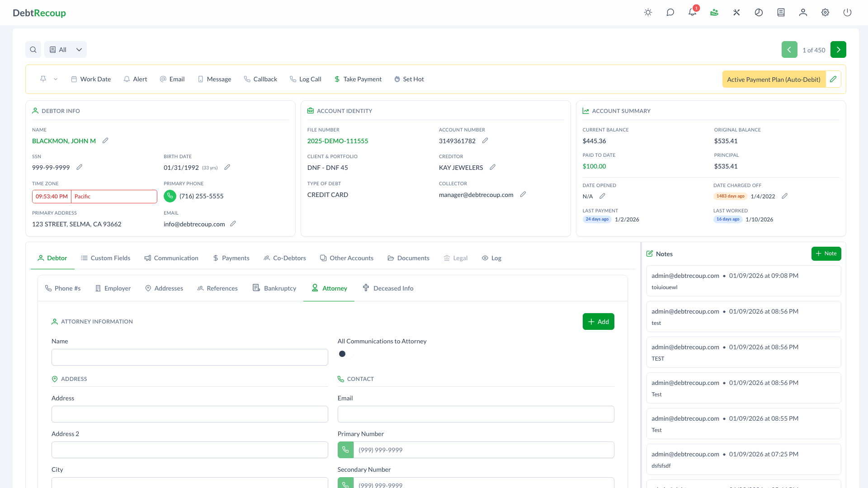Open the chat bubble messaging icon
868x488 pixels.
670,13
